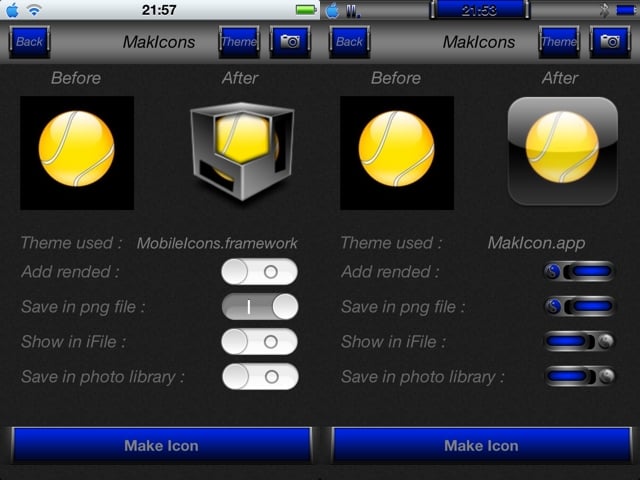Tap 'Theme used :' label in left screen
The width and height of the screenshot is (640, 480).
71,243
